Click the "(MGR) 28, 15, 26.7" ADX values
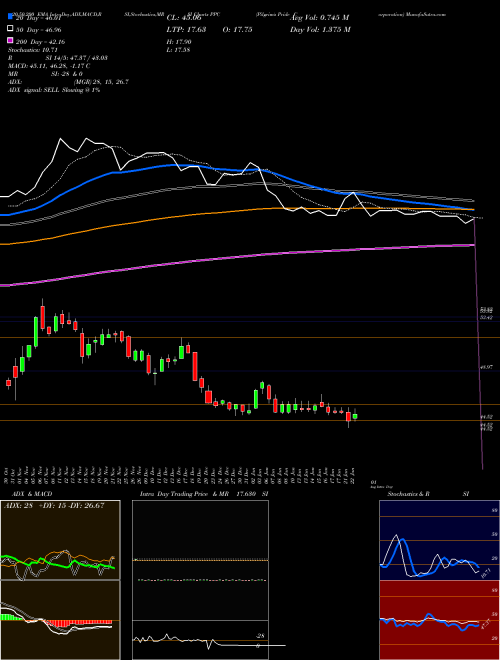The width and height of the screenshot is (500, 660). click(101, 82)
